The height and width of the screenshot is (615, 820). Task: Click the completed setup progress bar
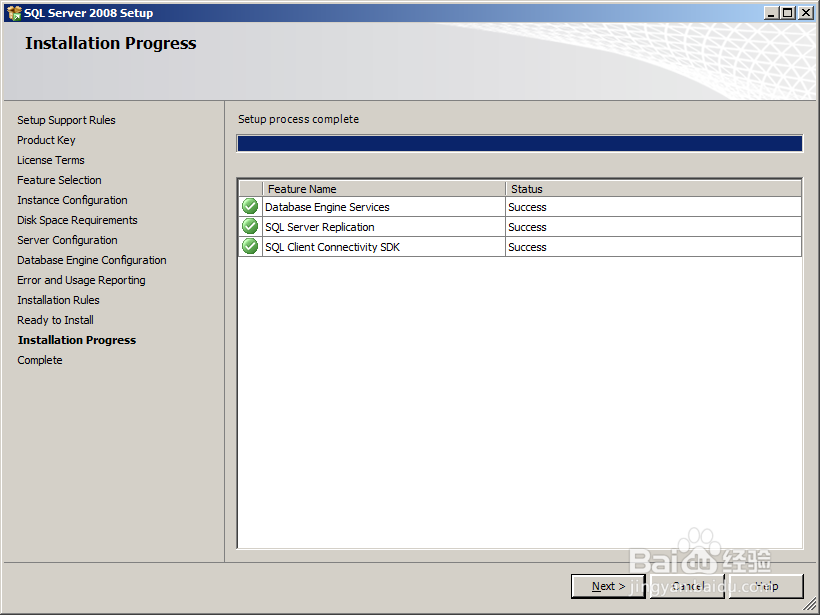520,143
